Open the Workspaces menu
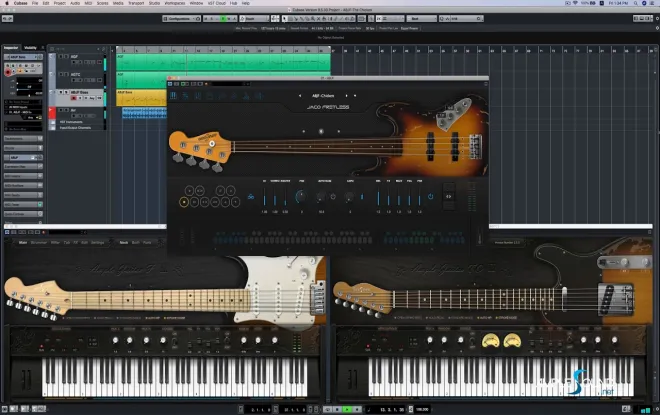Image resolution: width=660 pixels, height=415 pixels. 175,3
